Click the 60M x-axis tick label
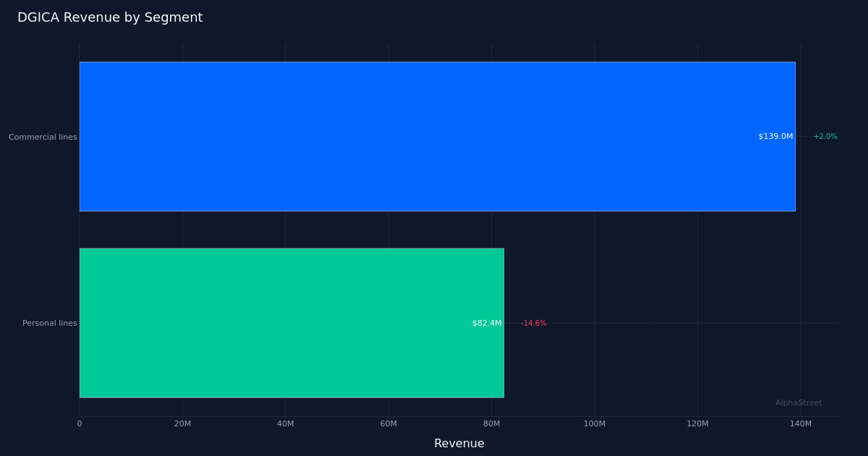 click(388, 423)
